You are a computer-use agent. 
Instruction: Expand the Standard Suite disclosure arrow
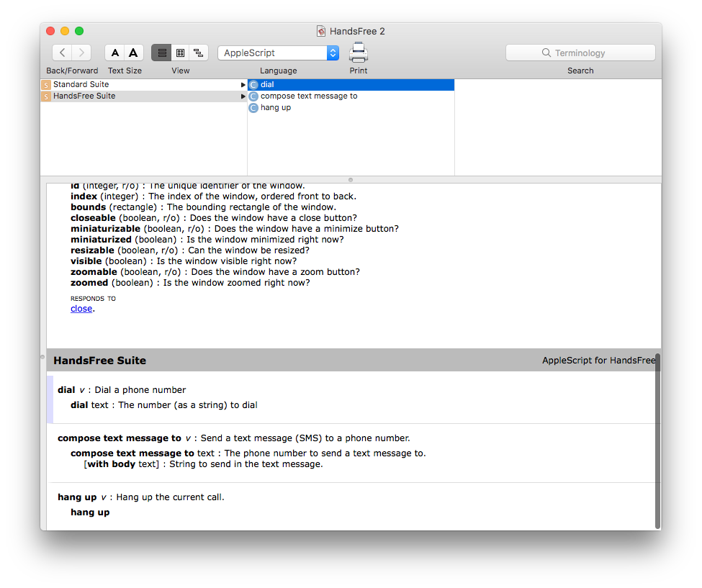pyautogui.click(x=243, y=85)
